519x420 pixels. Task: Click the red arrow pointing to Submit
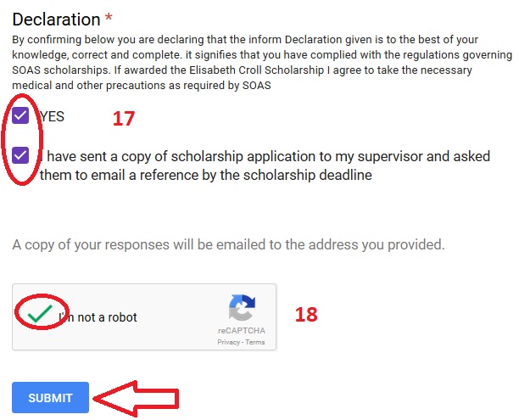[x=136, y=399]
